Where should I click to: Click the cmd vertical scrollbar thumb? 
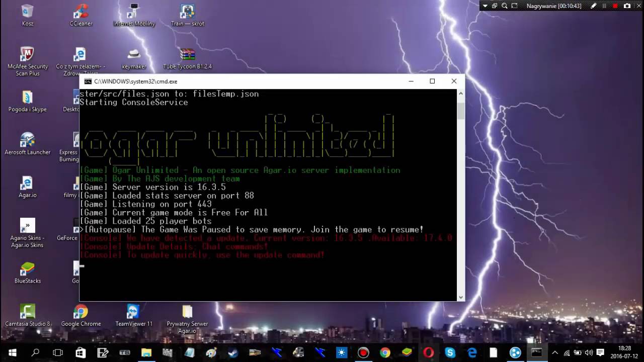click(x=460, y=111)
